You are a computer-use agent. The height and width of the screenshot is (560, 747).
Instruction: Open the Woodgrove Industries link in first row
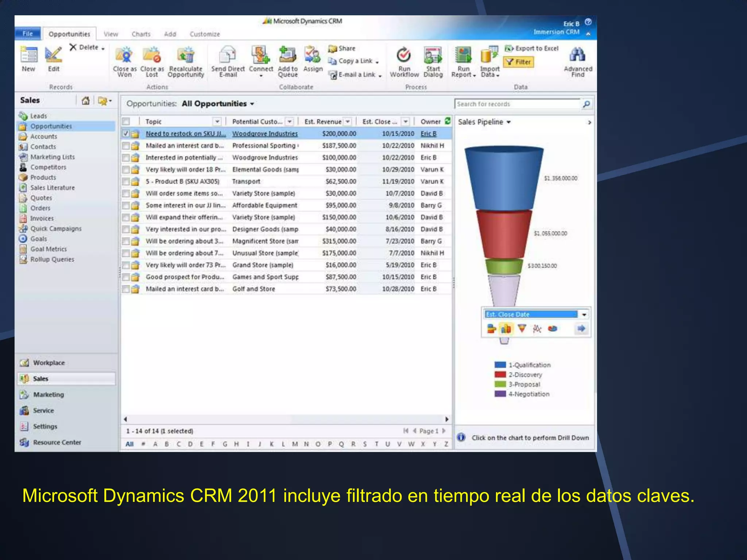coord(265,134)
